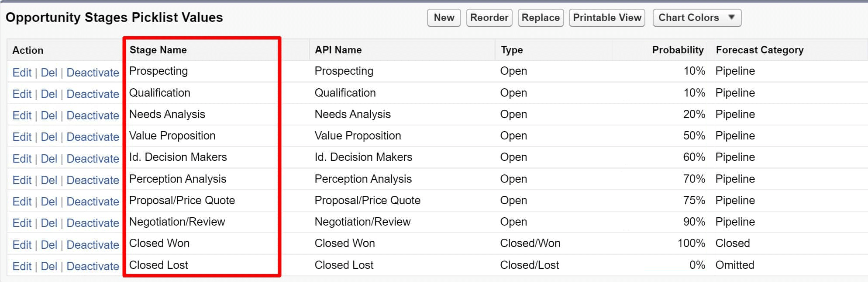
Task: Delete the Qualification stage
Action: (x=49, y=94)
